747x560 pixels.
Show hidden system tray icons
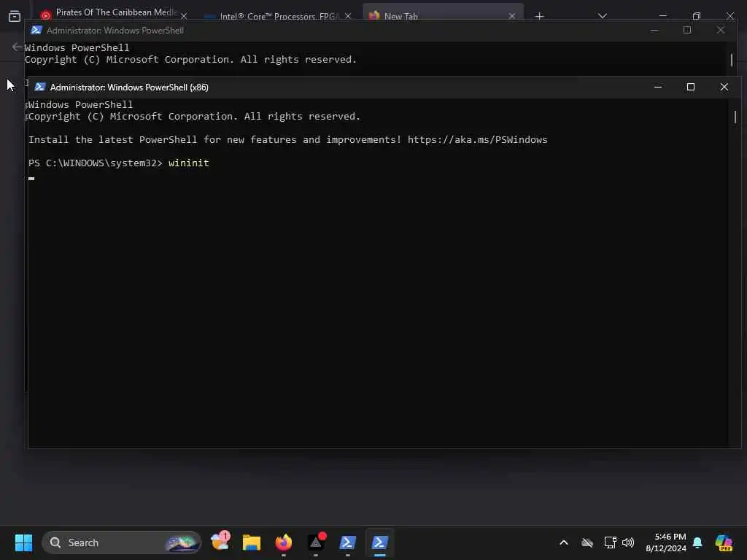click(564, 542)
